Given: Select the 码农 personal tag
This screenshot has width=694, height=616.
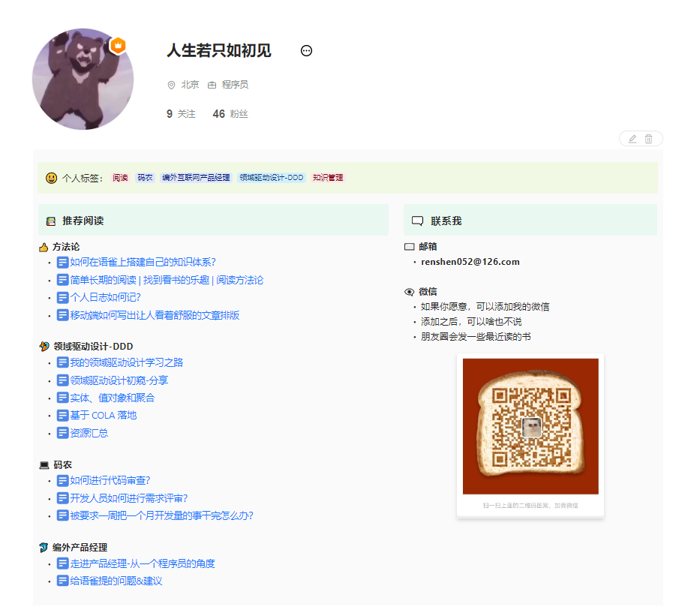Looking at the screenshot, I should point(145,178).
